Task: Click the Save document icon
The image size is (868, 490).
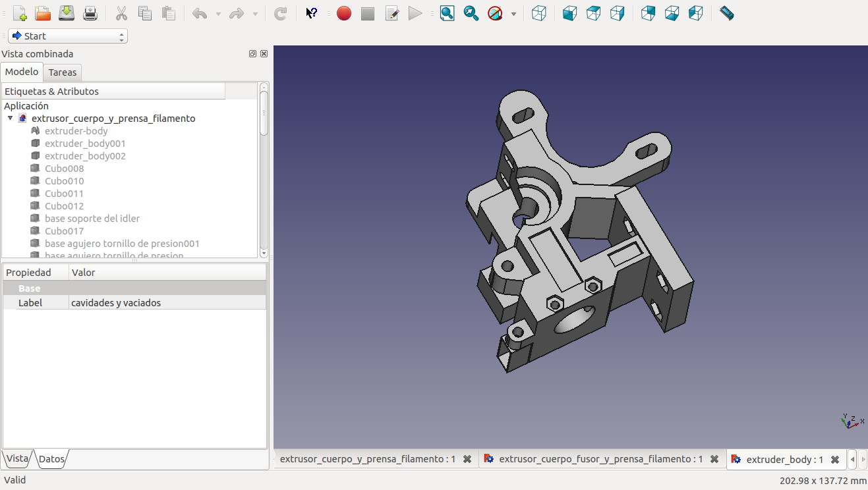Action: pos(67,13)
